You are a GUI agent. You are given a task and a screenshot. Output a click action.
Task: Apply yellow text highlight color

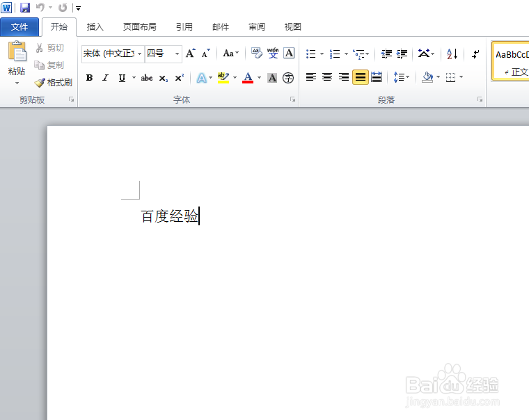point(223,78)
